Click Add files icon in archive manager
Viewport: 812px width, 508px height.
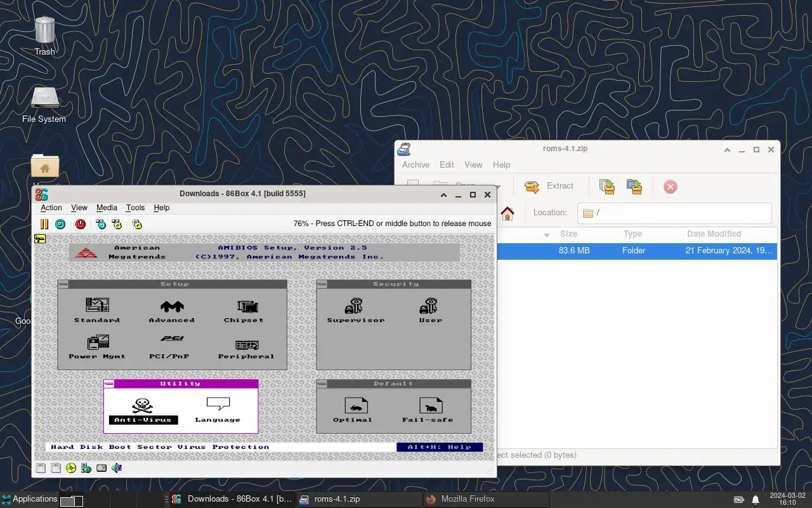[x=607, y=186]
